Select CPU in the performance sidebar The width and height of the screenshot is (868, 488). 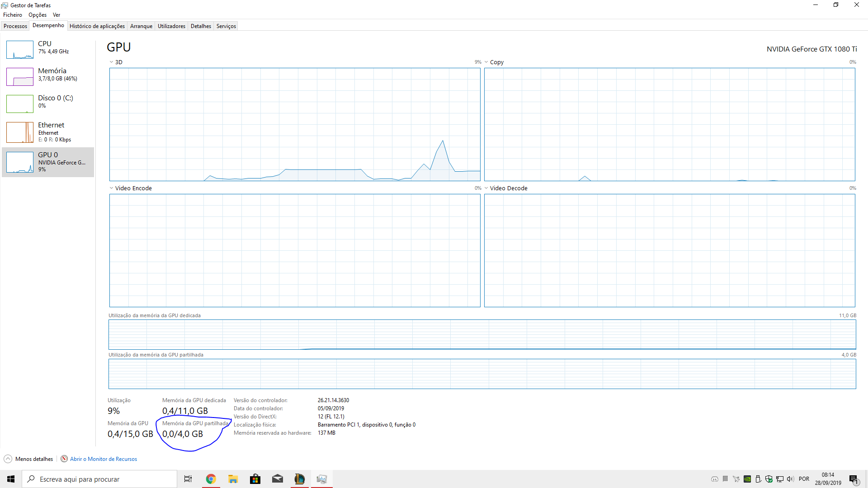(x=48, y=49)
